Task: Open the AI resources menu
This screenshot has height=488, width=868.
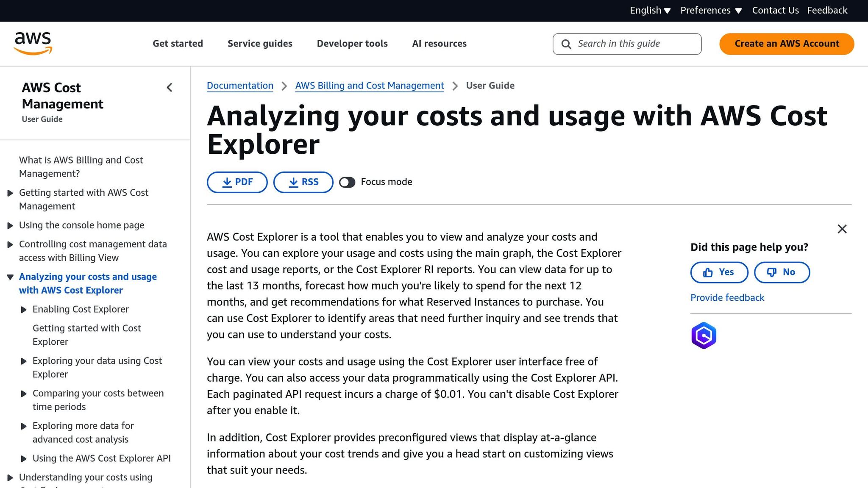Action: [x=439, y=44]
